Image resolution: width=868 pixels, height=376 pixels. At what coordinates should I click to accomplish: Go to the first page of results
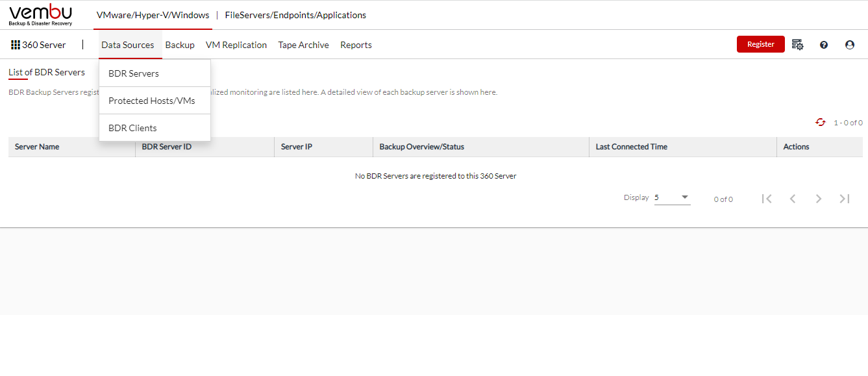click(x=767, y=199)
